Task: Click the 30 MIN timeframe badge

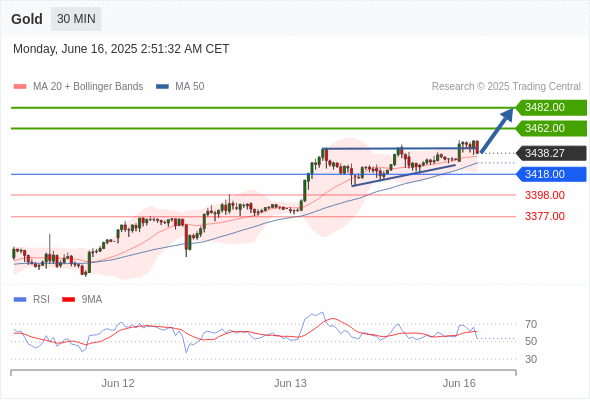Action: pos(76,19)
